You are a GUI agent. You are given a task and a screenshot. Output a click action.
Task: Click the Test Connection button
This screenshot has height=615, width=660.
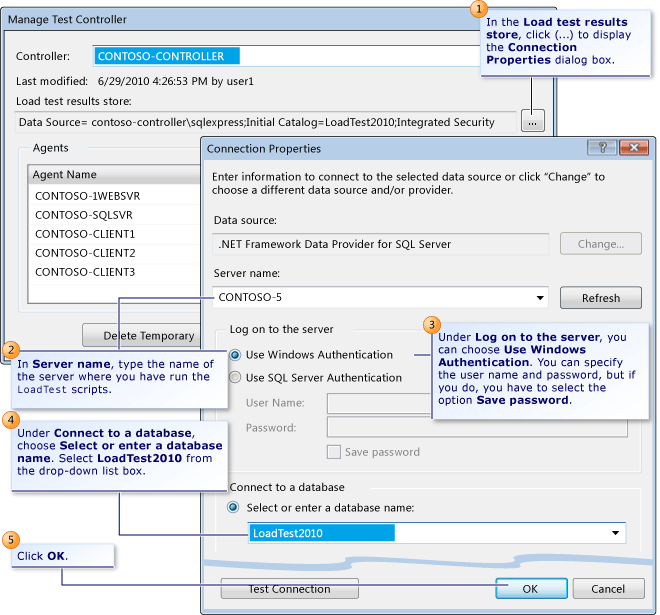tap(290, 588)
